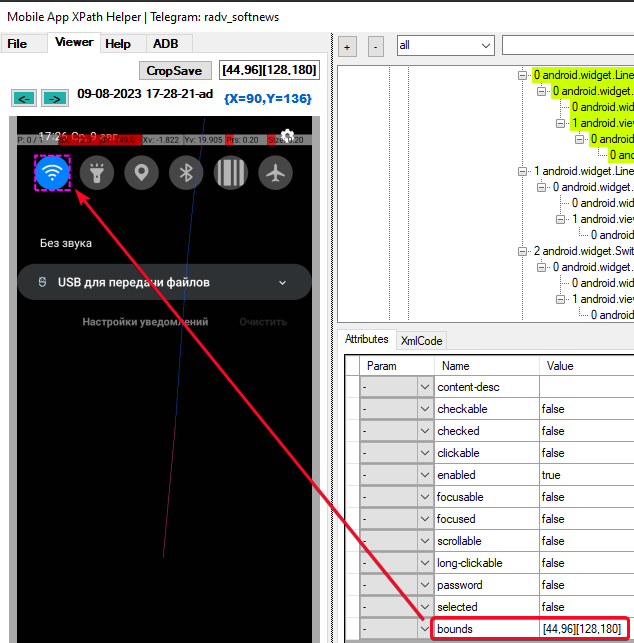
Task: Click the plus expand-tree button
Action: point(347,47)
